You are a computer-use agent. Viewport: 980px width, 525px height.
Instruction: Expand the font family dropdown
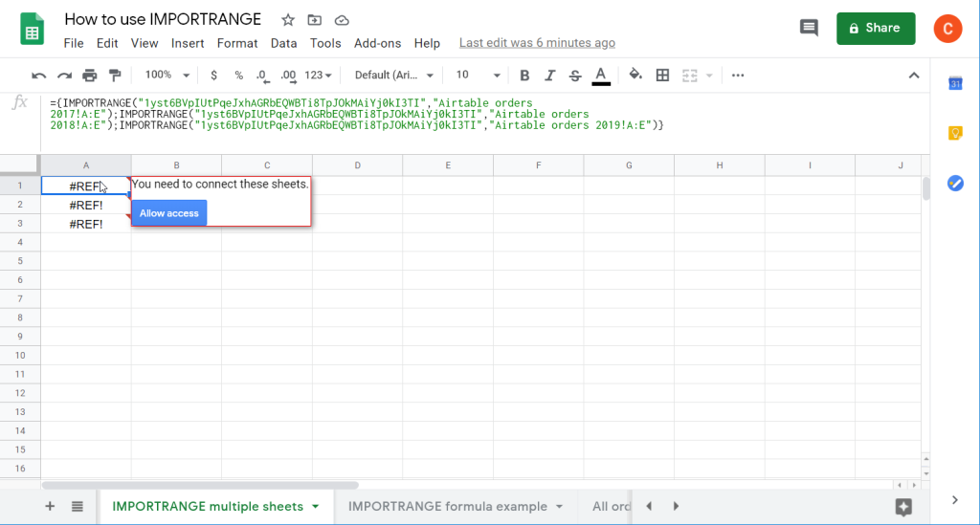pos(393,76)
